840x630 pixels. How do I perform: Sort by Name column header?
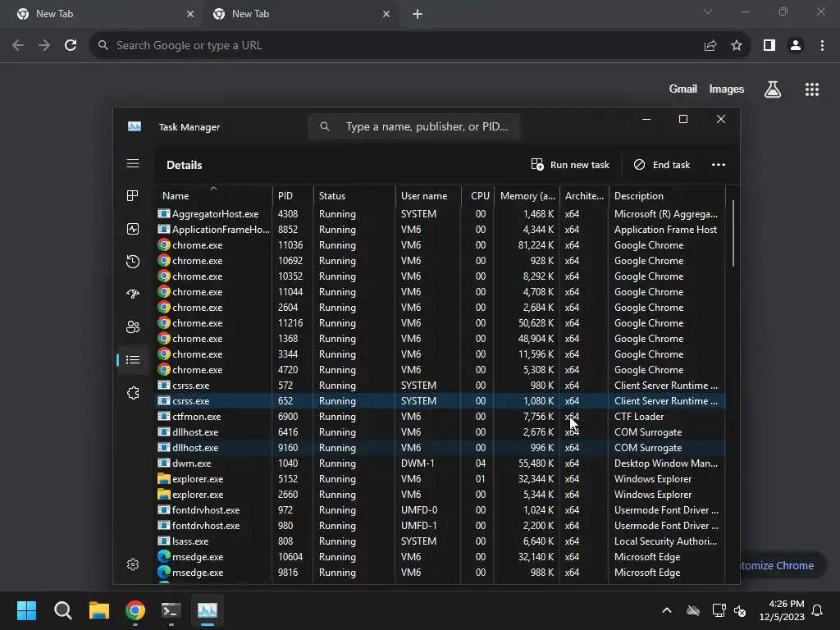click(213, 195)
